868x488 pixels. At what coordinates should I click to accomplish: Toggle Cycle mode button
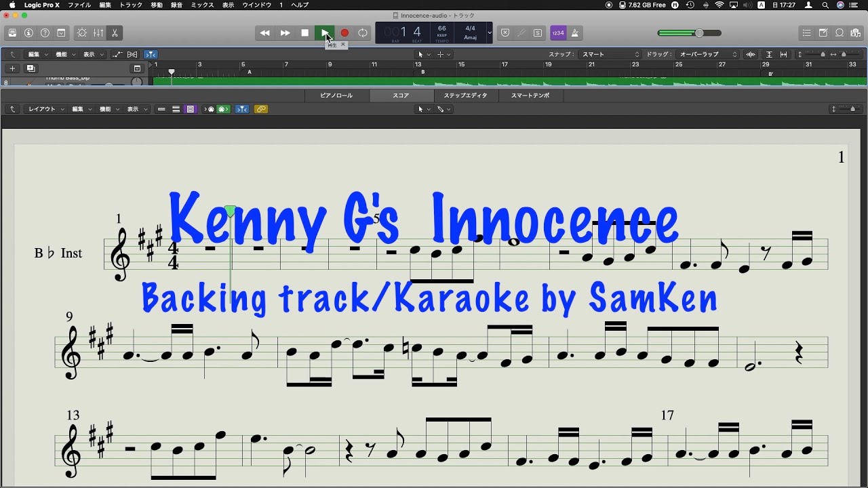(363, 33)
